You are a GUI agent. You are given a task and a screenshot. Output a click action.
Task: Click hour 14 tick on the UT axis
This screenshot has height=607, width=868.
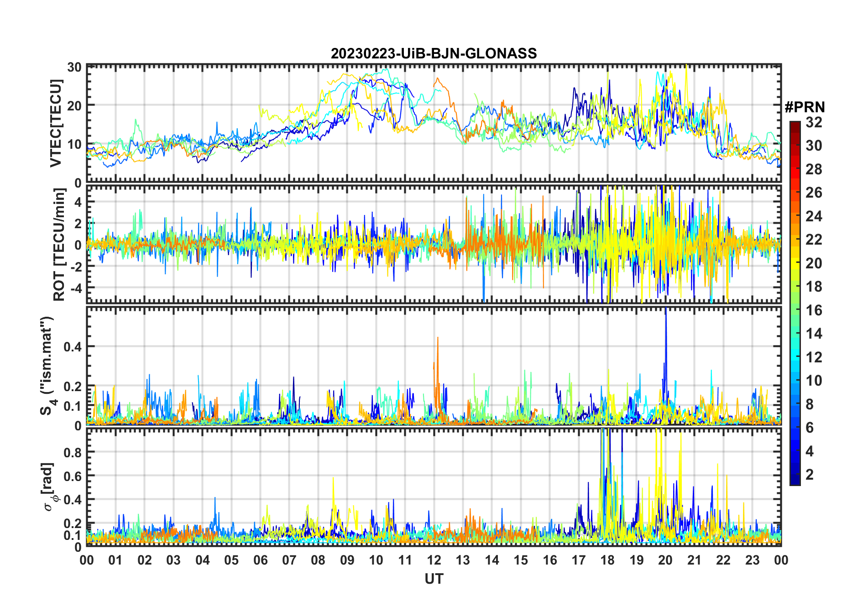click(492, 560)
